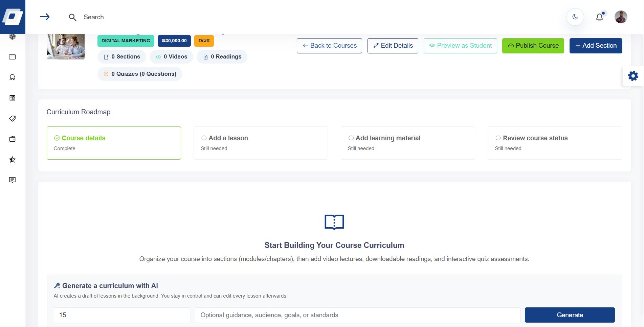Click the target icon in the sidebar
Viewport: 644px width, 327px height.
click(13, 36)
